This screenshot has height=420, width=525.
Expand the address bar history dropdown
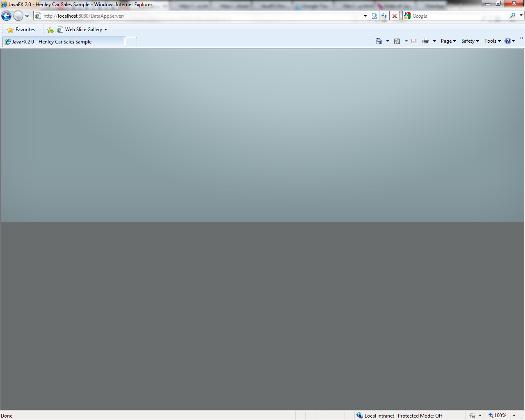[x=365, y=16]
